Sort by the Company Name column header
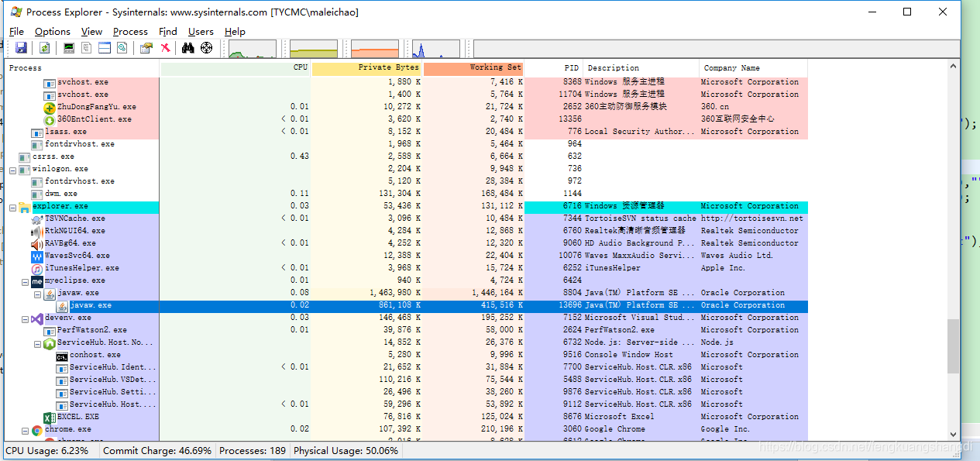The height and width of the screenshot is (461, 980). [754, 68]
